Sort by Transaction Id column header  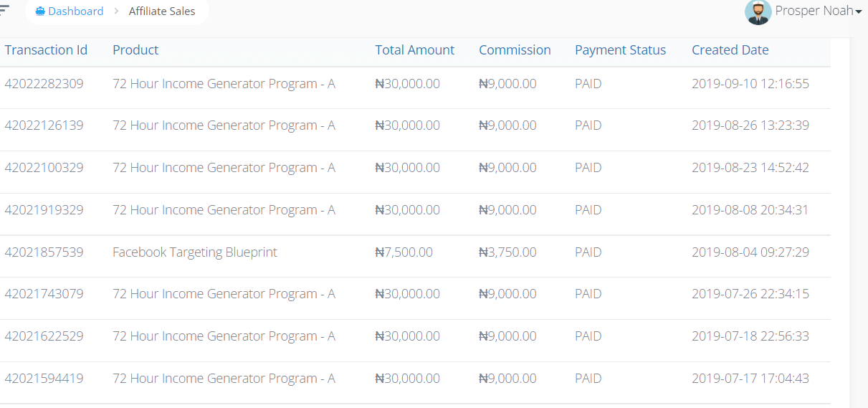46,50
